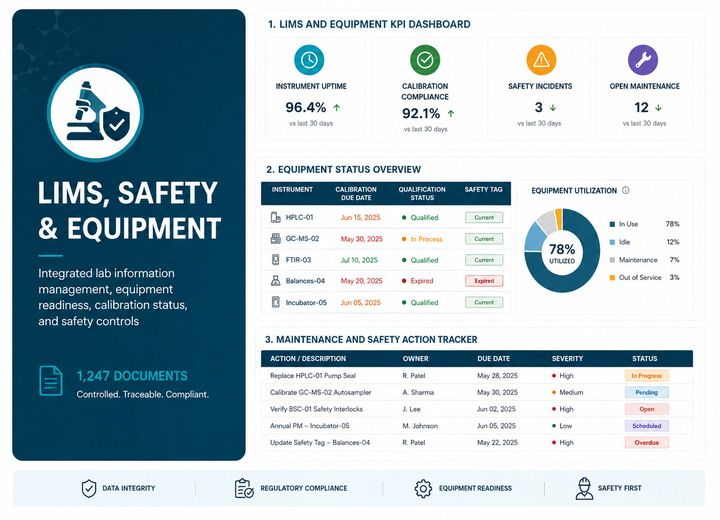Click the microscope and shield logo
720x520 pixels.
tap(96, 113)
